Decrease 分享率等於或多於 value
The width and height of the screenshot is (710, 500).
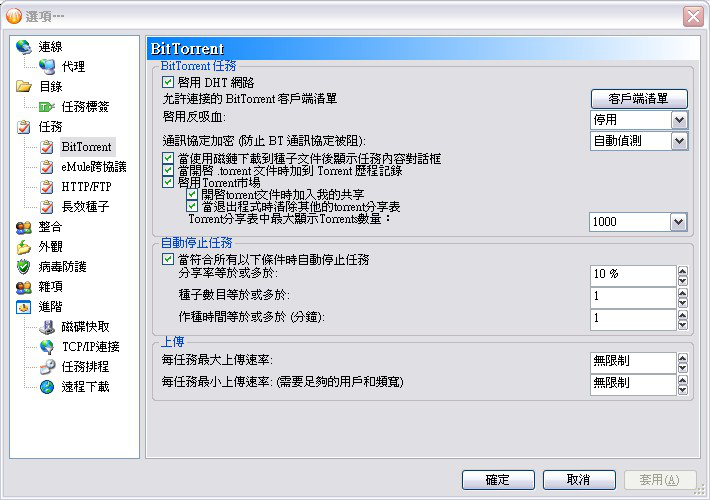[x=682, y=281]
